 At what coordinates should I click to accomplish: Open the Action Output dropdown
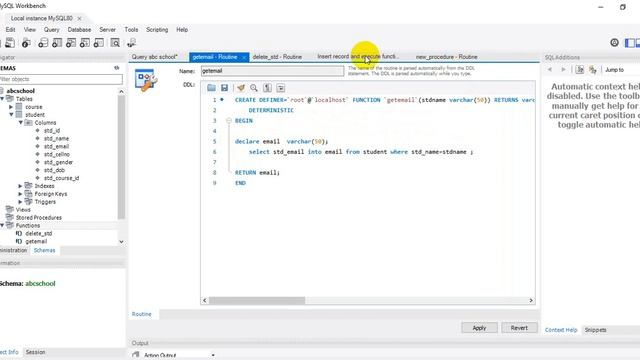coord(213,355)
